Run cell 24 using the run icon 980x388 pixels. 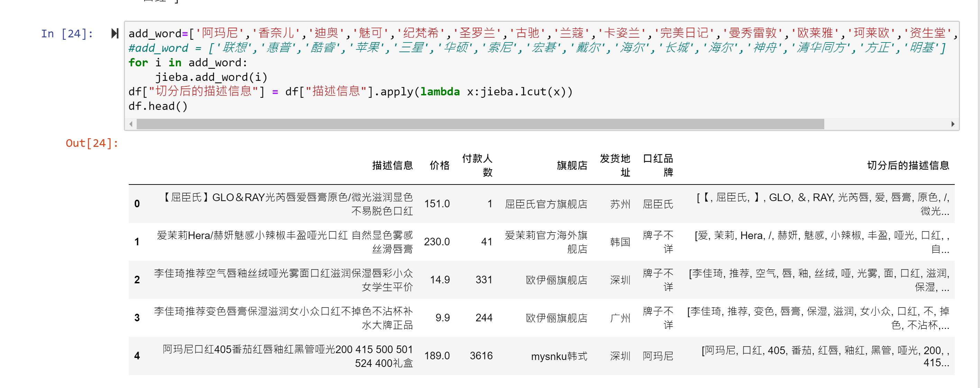[x=115, y=34]
